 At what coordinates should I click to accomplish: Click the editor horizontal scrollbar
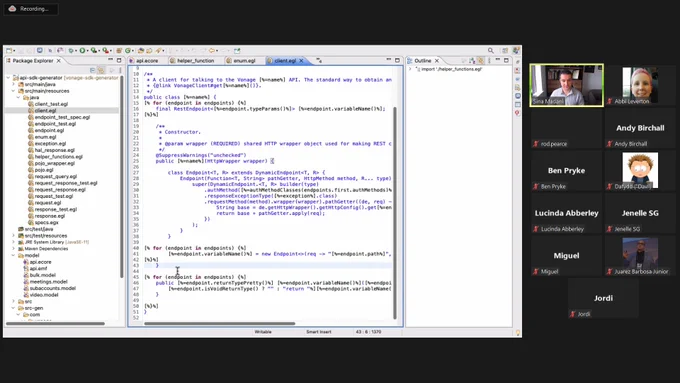point(219,323)
